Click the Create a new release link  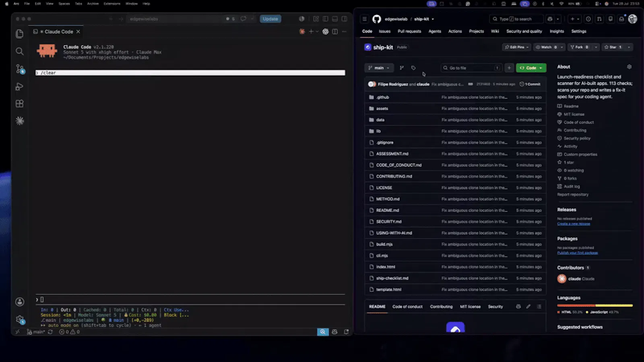574,224
